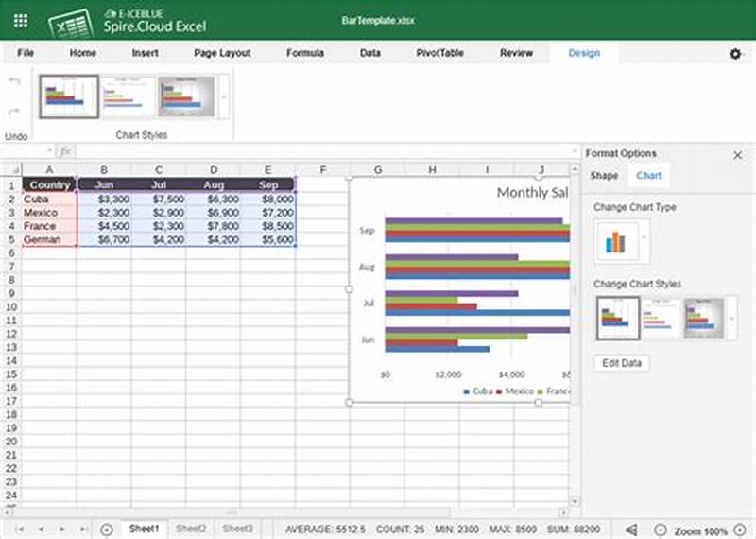The height and width of the screenshot is (539, 756).
Task: Click the Redo arrow icon
Action: tap(14, 112)
